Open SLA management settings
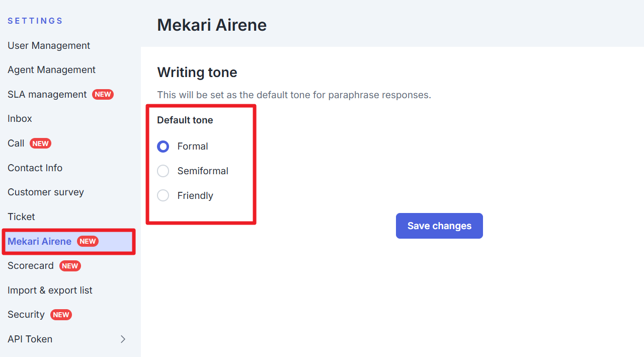The image size is (644, 357). (x=47, y=95)
